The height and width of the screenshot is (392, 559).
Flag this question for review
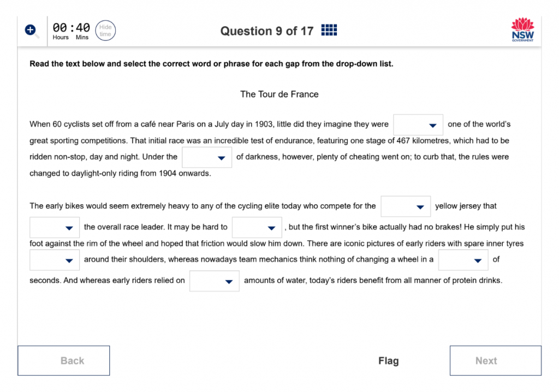click(388, 361)
